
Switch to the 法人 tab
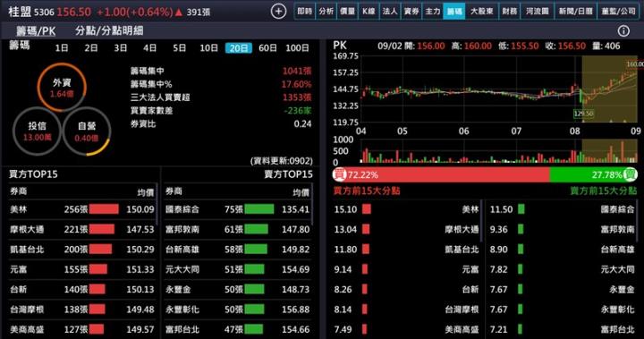coord(390,12)
